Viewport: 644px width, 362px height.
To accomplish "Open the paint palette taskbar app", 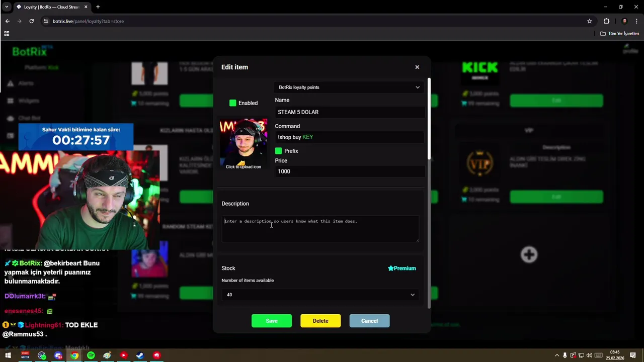I will (107, 355).
